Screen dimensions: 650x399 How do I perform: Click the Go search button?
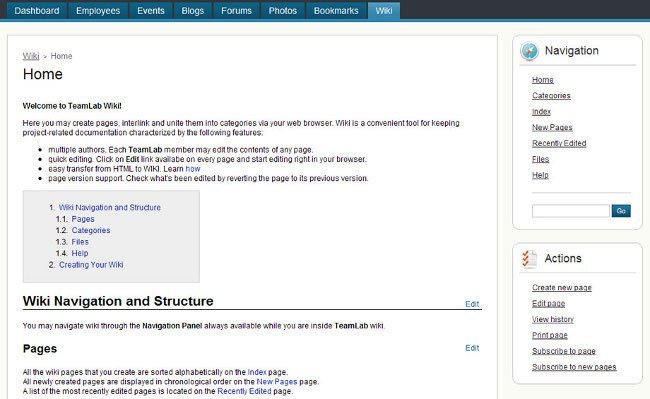(x=621, y=211)
